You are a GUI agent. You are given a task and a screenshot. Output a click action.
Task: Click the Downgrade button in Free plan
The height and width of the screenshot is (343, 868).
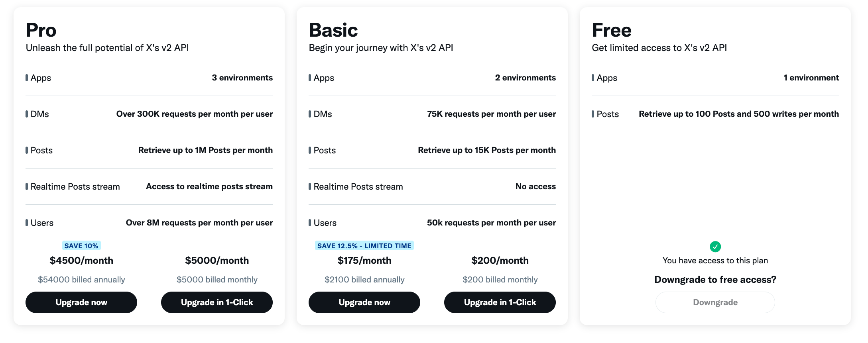[x=715, y=302]
